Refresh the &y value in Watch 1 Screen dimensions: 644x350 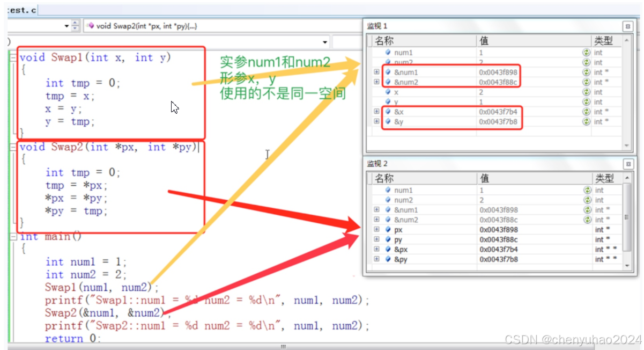click(x=587, y=122)
